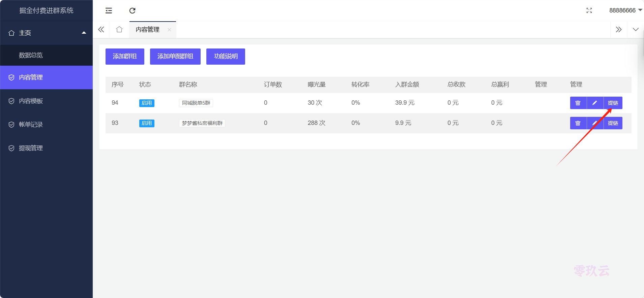644x298 pixels.
Task: Click the 转化率 column header
Action: [x=360, y=85]
